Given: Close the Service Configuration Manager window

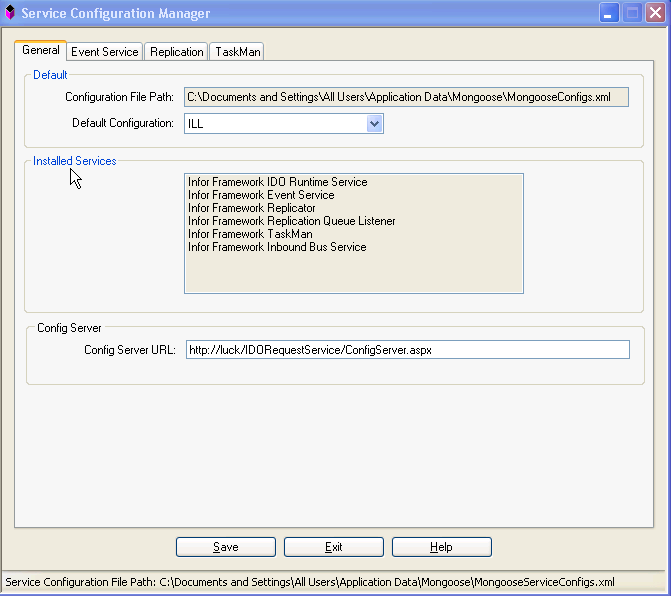Looking at the screenshot, I should 655,13.
